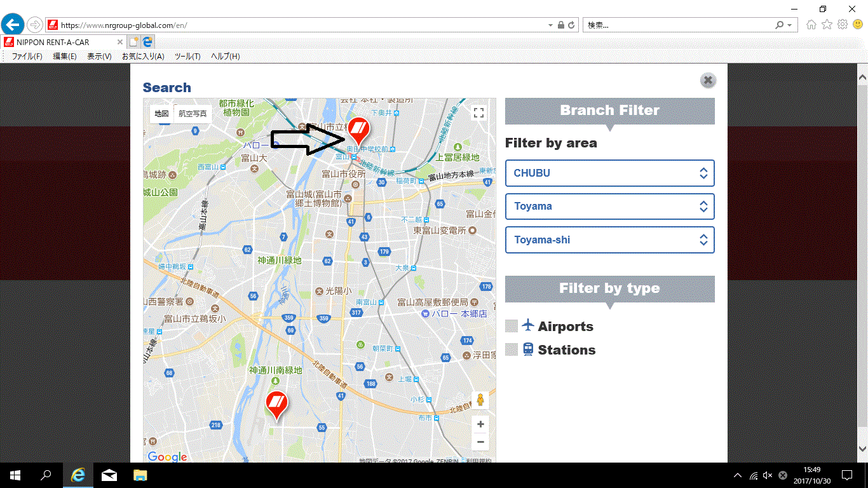Open the ヘルプ(H) menu
868x488 pixels.
pos(225,56)
